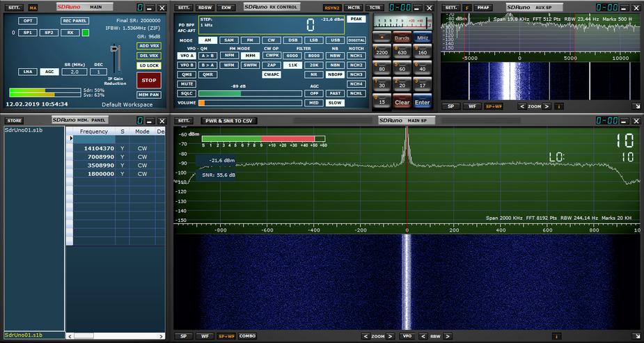
Task: Adjust the IF Gain Reduction slider handle
Action: click(x=115, y=49)
